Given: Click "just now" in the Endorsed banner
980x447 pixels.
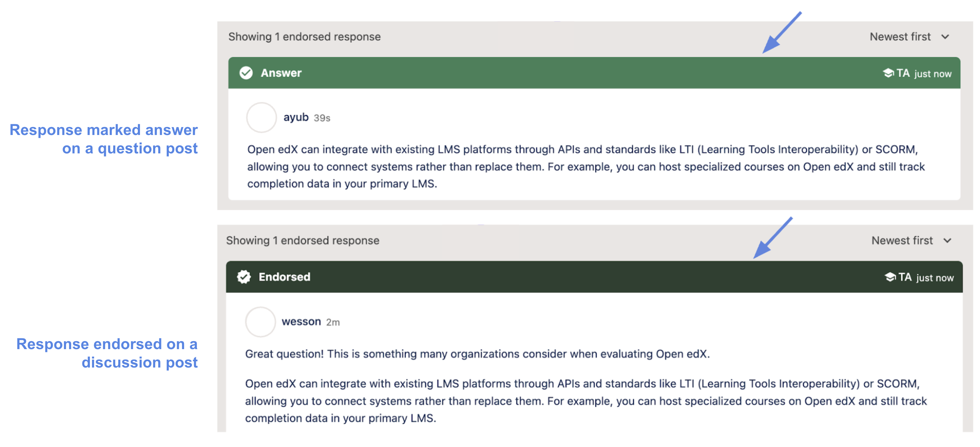Looking at the screenshot, I should tap(935, 278).
